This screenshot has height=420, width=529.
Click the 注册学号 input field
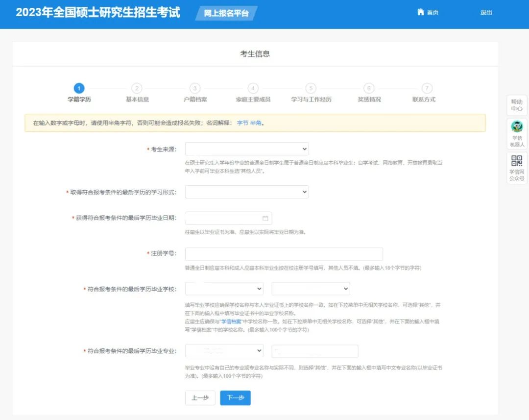[x=283, y=253]
